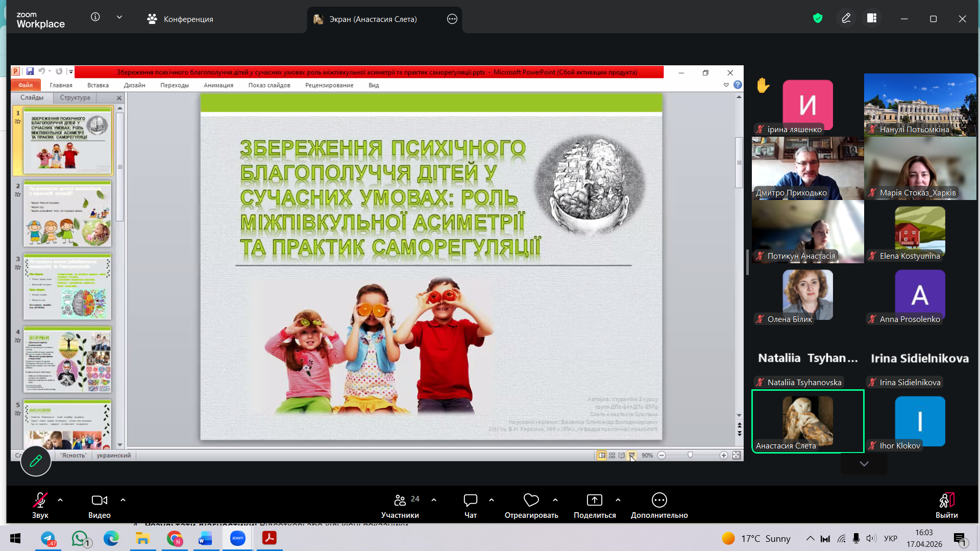Viewport: 980px width, 551px height.
Task: Unmute the microphone audio button
Action: 40,500
